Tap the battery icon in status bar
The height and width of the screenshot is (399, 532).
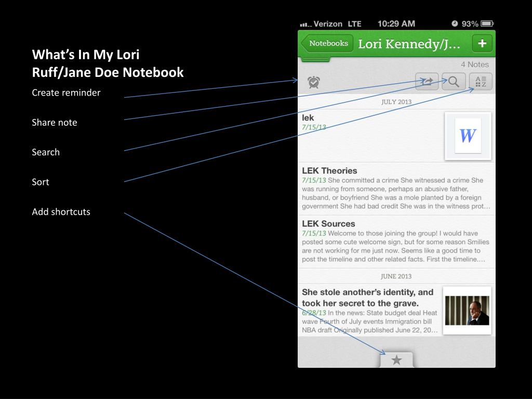(487, 23)
